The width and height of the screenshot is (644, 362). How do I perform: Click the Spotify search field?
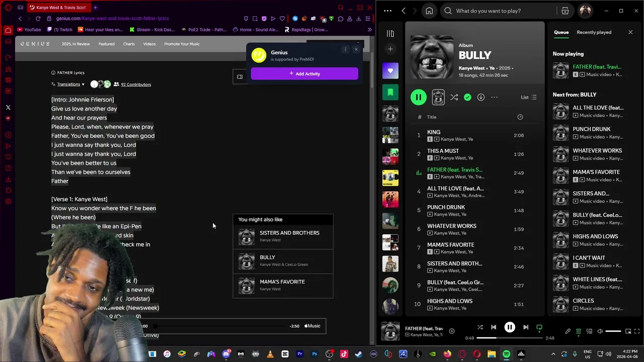click(498, 11)
